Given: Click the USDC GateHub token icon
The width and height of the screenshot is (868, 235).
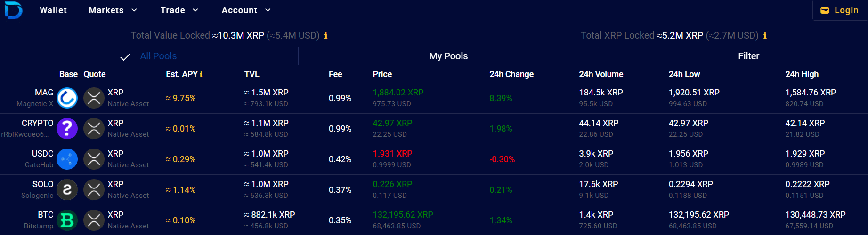Looking at the screenshot, I should (67, 159).
